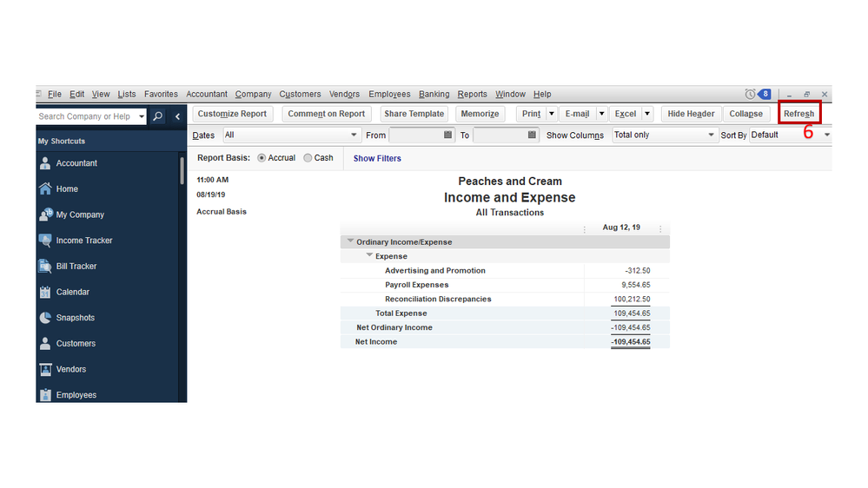Open the From date calendar picker

point(447,135)
